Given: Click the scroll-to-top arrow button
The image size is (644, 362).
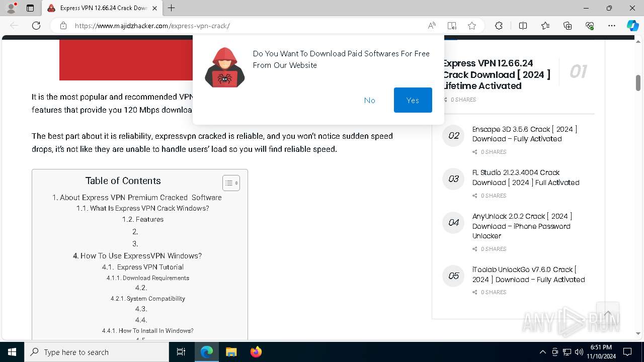Looking at the screenshot, I should tap(608, 314).
